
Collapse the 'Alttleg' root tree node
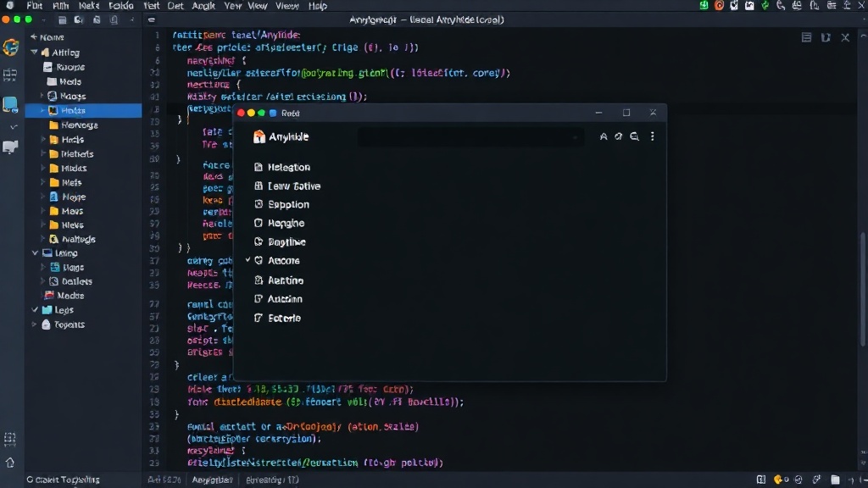tap(34, 53)
